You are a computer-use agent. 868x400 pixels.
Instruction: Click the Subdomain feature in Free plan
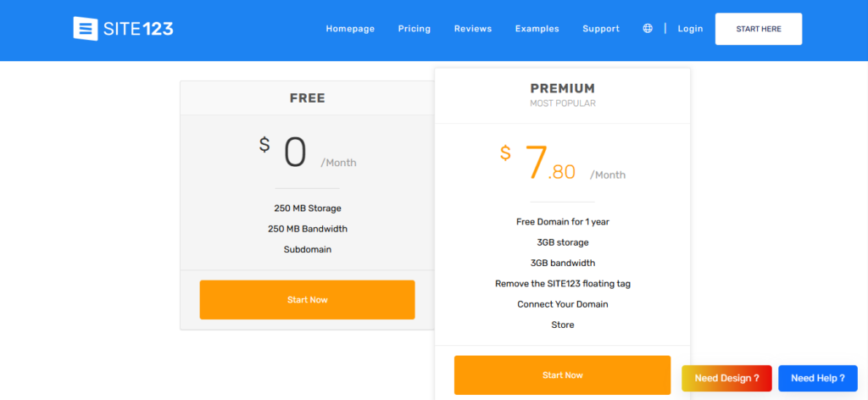click(x=307, y=250)
